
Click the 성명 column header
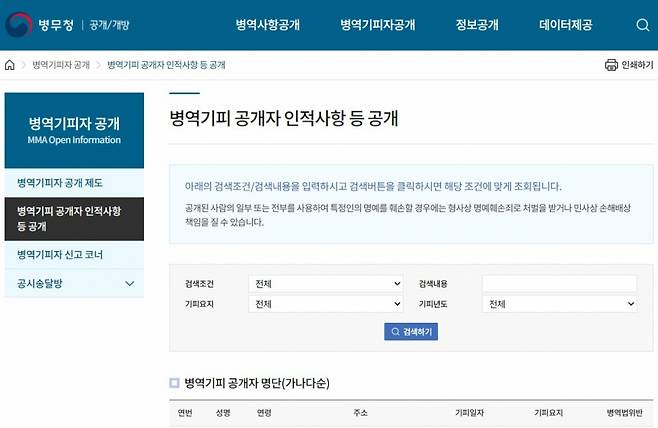tap(222, 412)
